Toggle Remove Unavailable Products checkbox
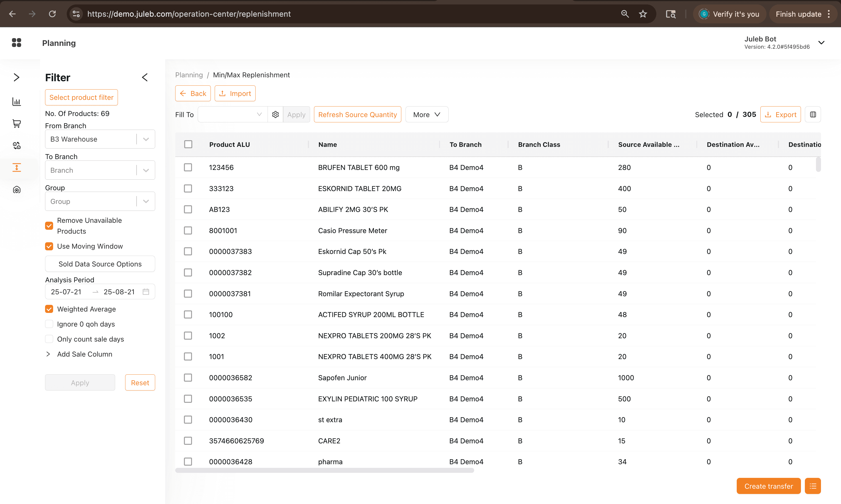The height and width of the screenshot is (504, 841). 49,226
